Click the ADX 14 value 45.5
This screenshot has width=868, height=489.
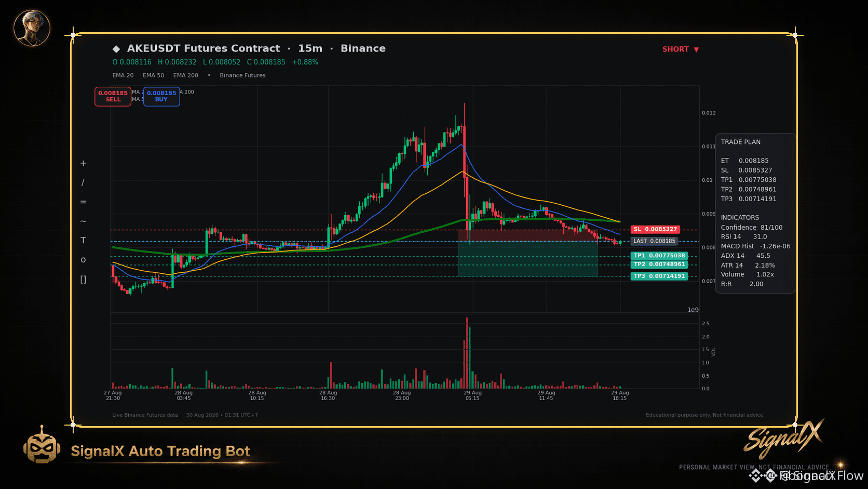[x=763, y=255]
